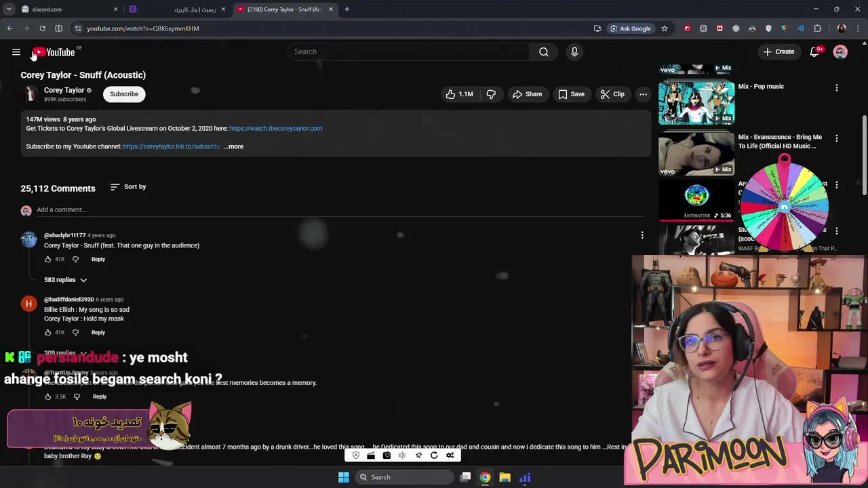This screenshot has height=488, width=868.
Task: Open YouTube account avatar menu
Action: 840,52
